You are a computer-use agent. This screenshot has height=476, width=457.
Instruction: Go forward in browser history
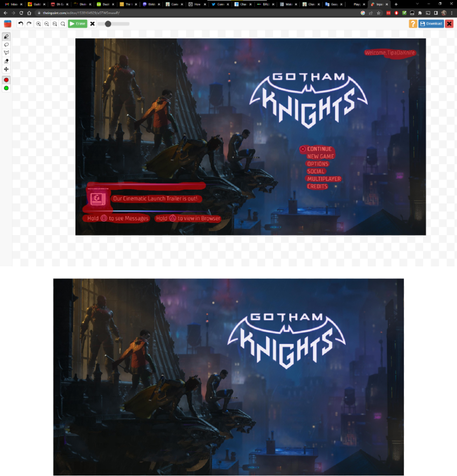click(13, 13)
